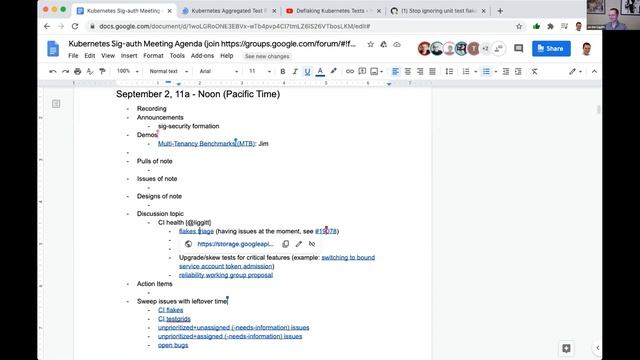Toggle underline formatting
The image size is (640, 360).
click(307, 71)
